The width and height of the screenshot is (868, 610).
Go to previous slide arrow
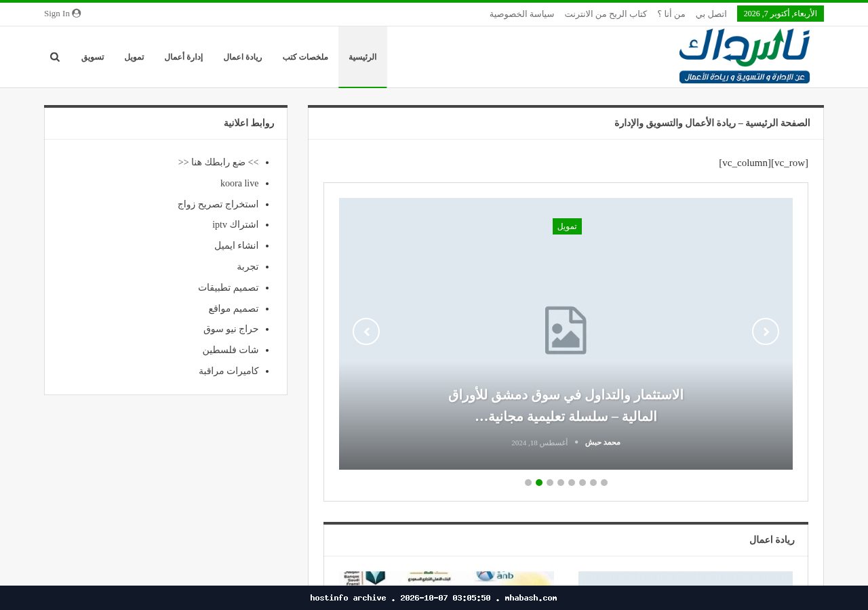366,331
